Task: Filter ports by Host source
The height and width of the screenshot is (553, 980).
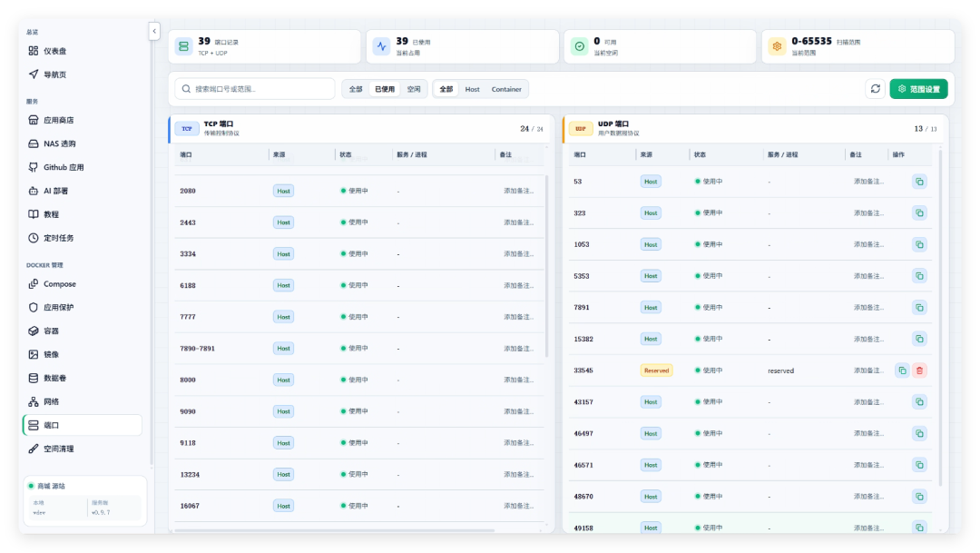Action: point(472,90)
